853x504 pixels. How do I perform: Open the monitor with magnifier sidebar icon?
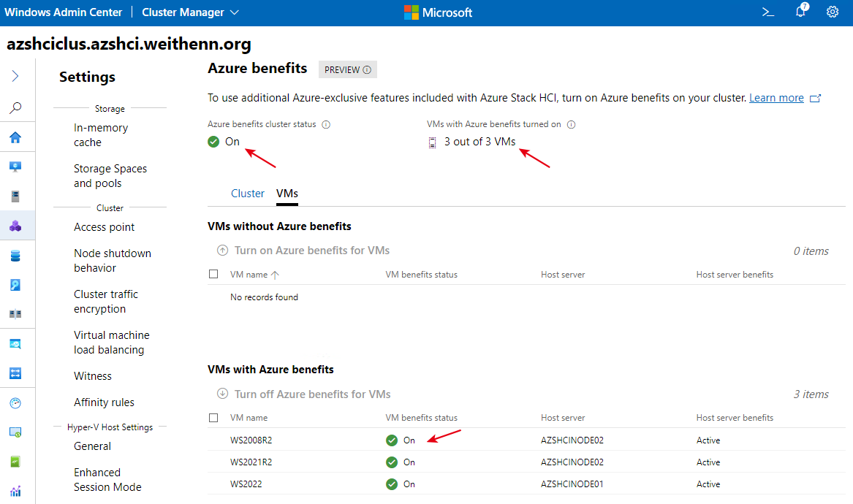point(15,343)
